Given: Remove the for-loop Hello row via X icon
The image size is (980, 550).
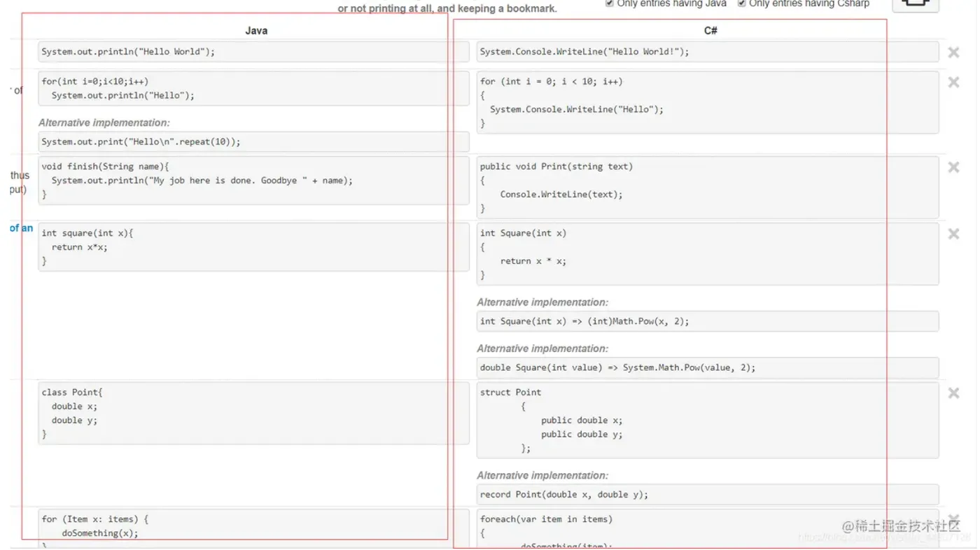Looking at the screenshot, I should [x=953, y=83].
